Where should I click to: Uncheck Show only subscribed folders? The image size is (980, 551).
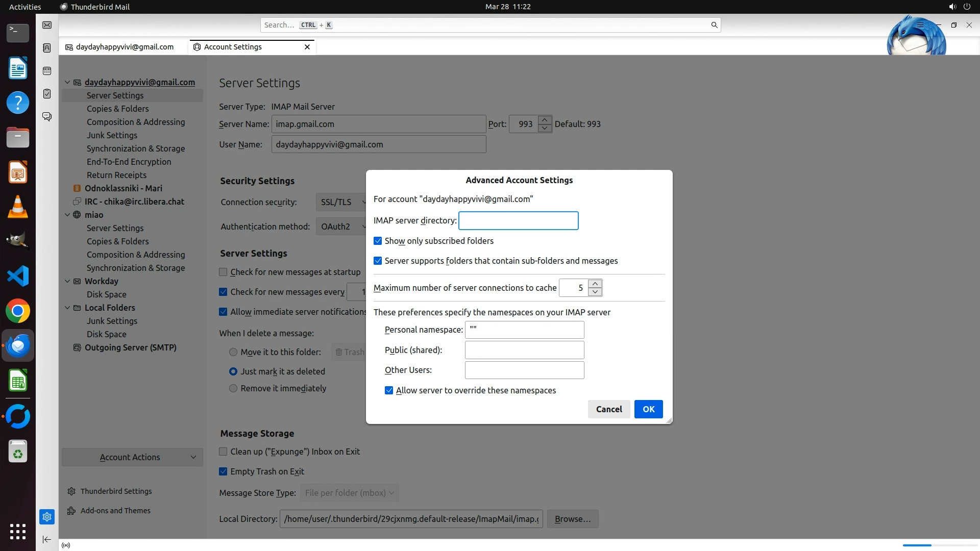point(378,241)
